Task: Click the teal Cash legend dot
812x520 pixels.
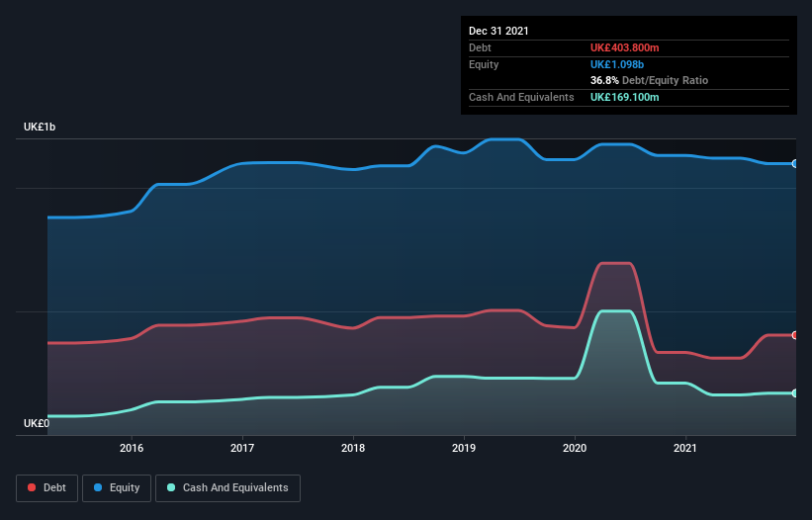Action: pos(171,487)
